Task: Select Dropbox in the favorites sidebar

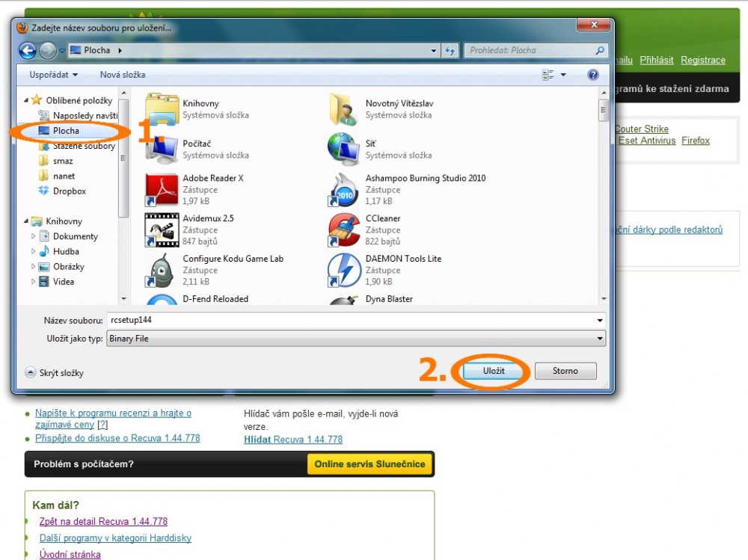Action: pyautogui.click(x=69, y=191)
